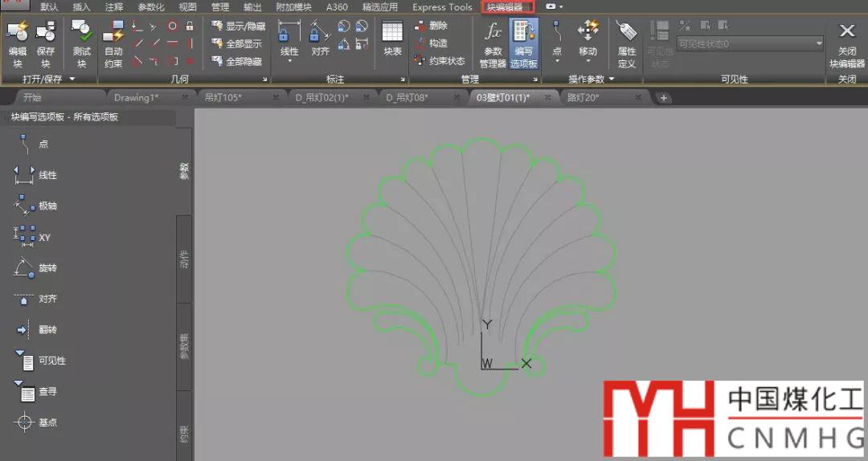Select the 属性定义 attribute definition tool
Image resolution: width=868 pixels, height=461 pixels.
pos(627,43)
